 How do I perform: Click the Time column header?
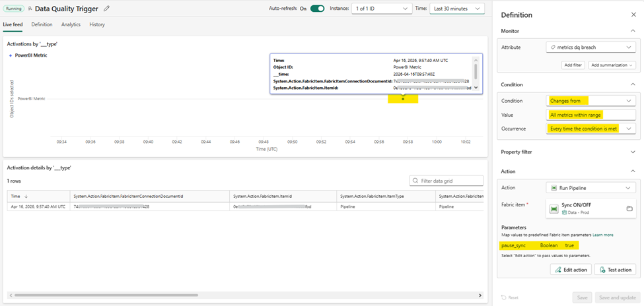click(x=38, y=197)
